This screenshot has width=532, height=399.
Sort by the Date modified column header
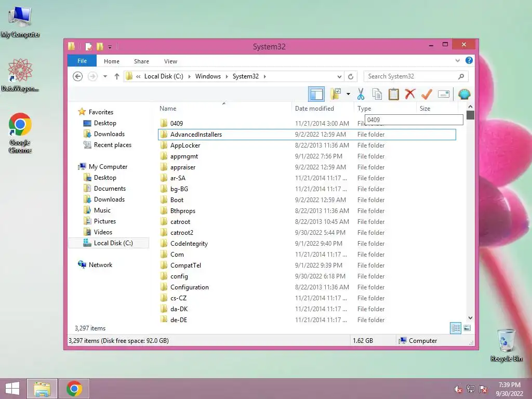pos(323,108)
